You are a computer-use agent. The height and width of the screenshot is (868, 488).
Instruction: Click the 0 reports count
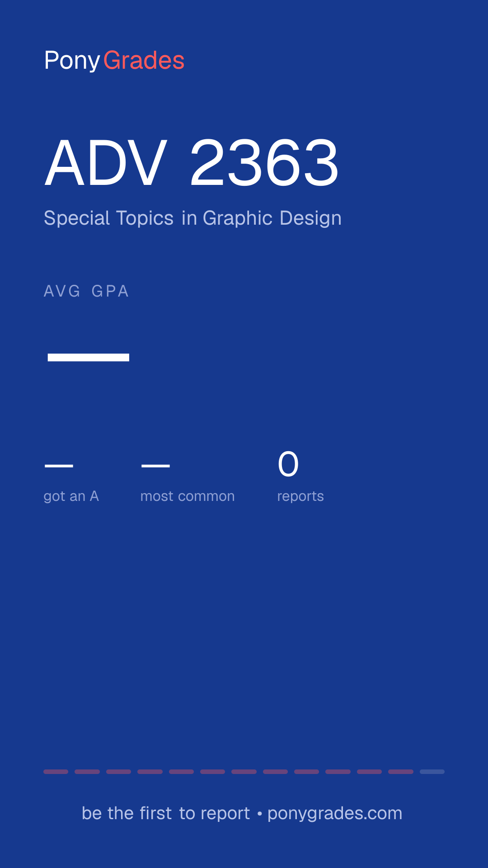coord(288,464)
